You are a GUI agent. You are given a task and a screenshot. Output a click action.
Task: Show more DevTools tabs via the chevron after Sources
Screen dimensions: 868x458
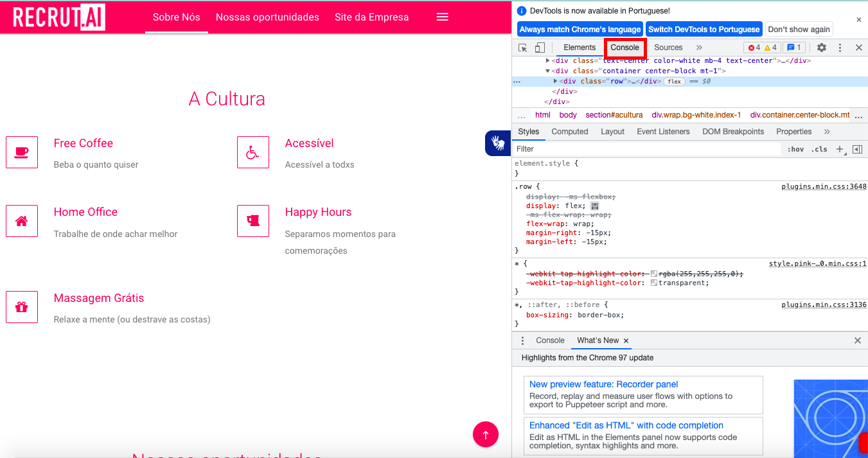(699, 48)
